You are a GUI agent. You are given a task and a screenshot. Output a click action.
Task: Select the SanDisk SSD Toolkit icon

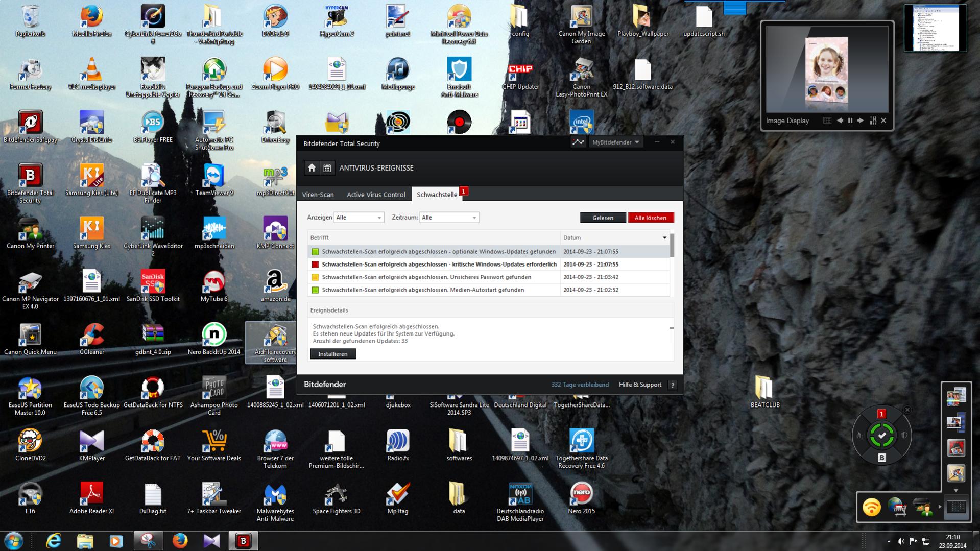pos(153,286)
